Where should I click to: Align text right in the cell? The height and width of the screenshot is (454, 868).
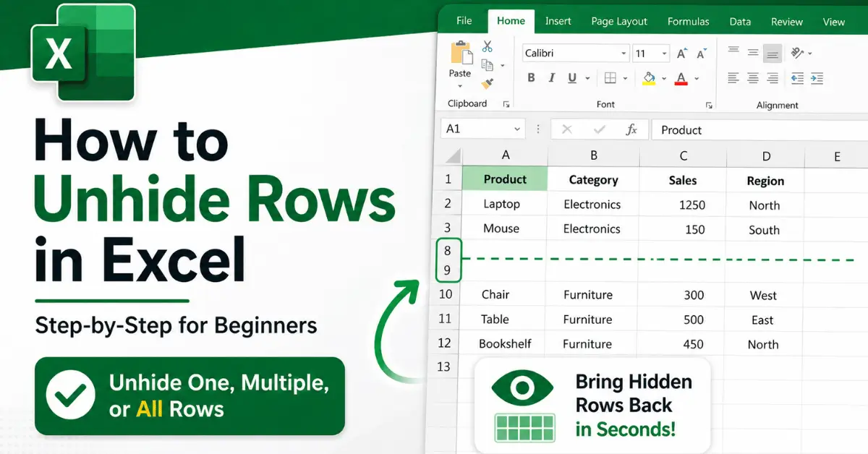773,78
